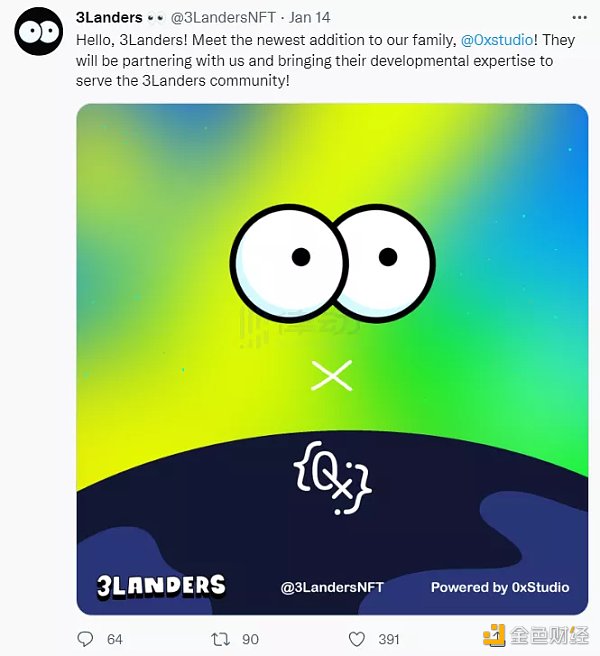Screen dimensions: 600x656
Task: View the 90 retweets count
Action: point(250,639)
